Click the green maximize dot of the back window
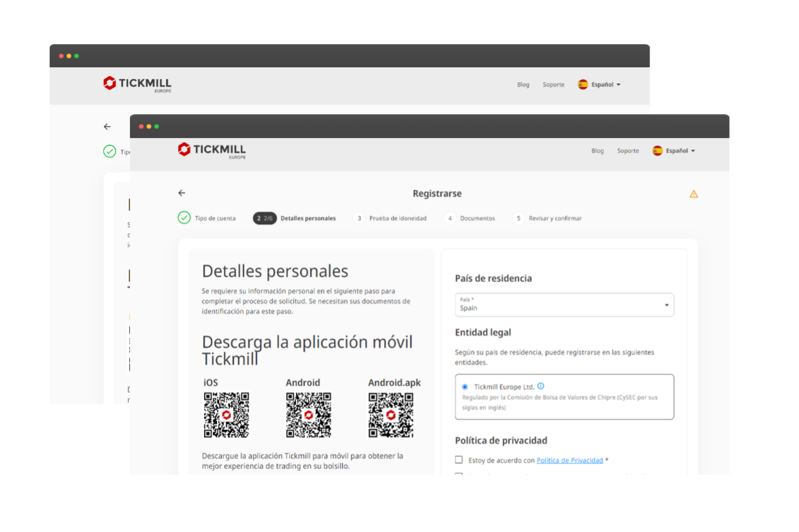Viewport: 799px width, 532px height. (76, 56)
